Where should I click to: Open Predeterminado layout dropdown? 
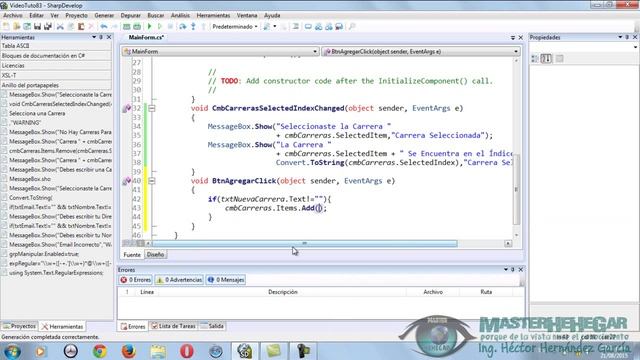(x=234, y=27)
